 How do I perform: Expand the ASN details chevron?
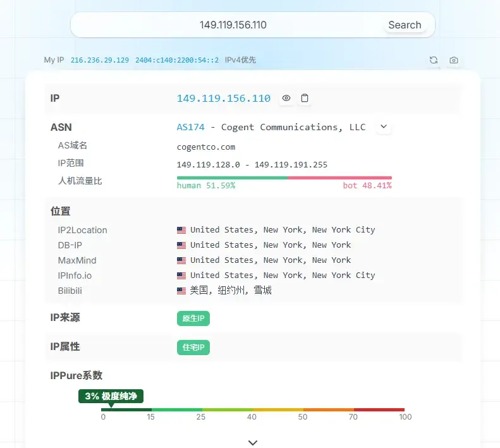click(384, 126)
